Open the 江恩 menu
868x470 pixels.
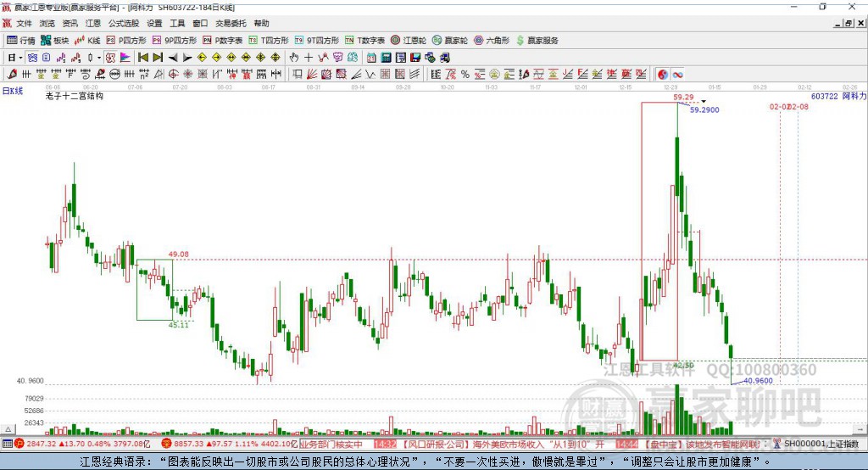tap(93, 23)
